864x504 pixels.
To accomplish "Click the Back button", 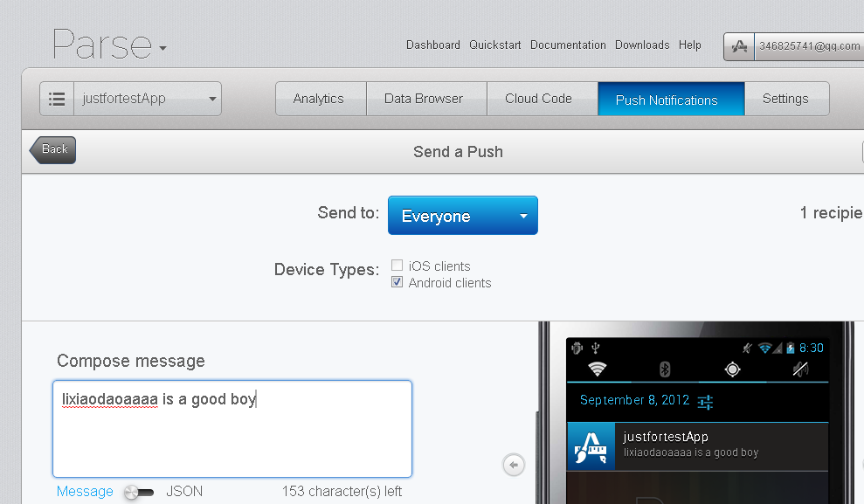I will coord(52,149).
